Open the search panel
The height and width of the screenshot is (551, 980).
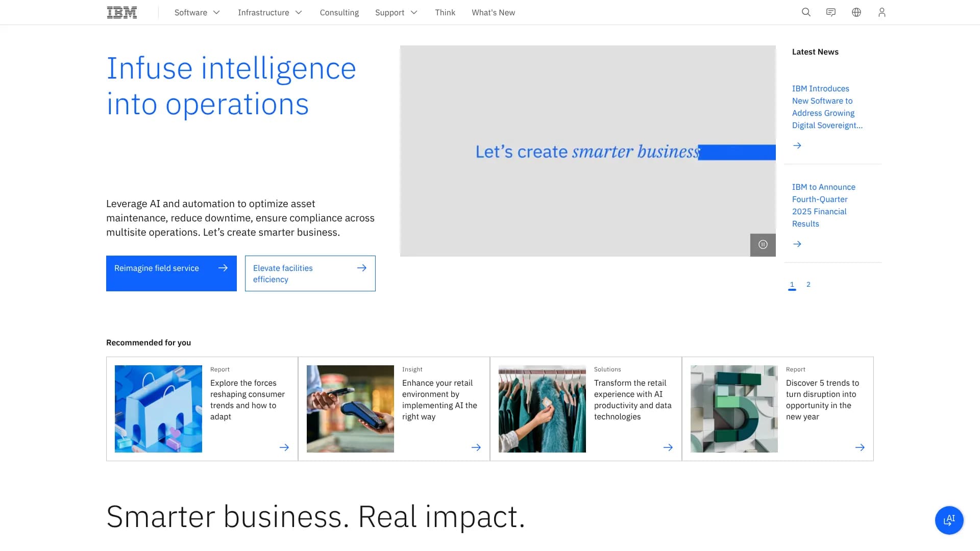805,12
